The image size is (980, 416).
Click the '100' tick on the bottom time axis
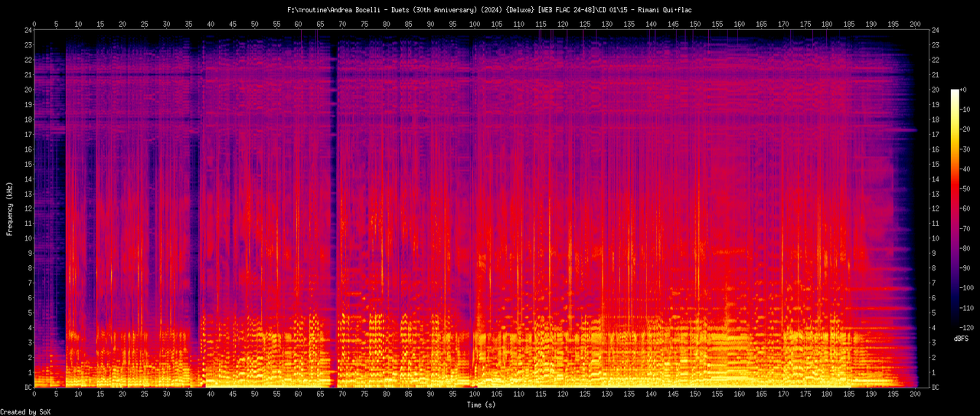475,394
